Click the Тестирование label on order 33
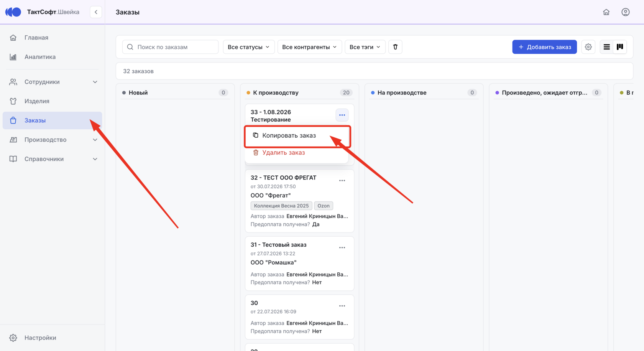The width and height of the screenshot is (644, 351). tap(271, 120)
